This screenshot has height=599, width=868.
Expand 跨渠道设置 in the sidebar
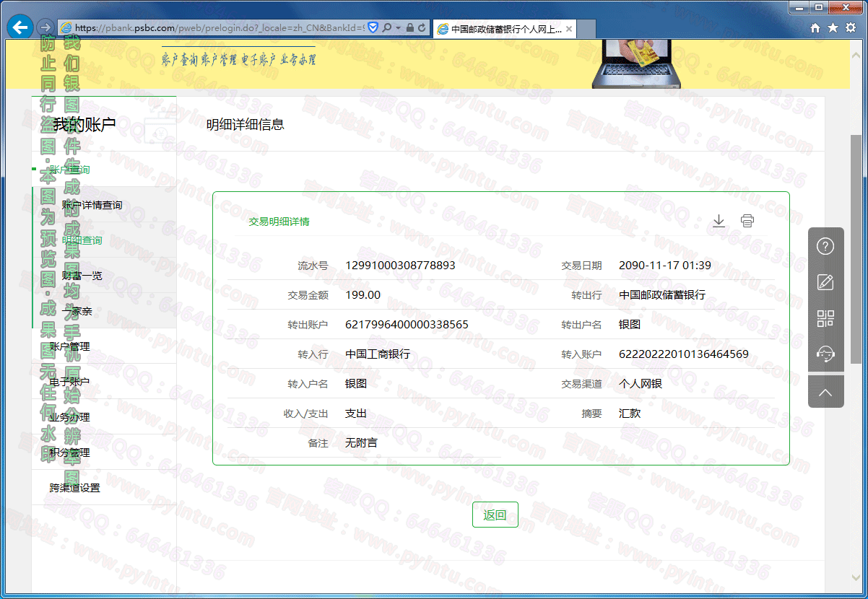pos(74,488)
